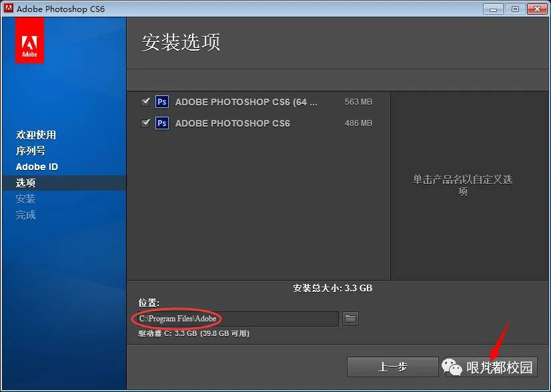Minimize the Adobe Photoshop CS6 installer window
This screenshot has height=392, width=551.
click(x=494, y=9)
